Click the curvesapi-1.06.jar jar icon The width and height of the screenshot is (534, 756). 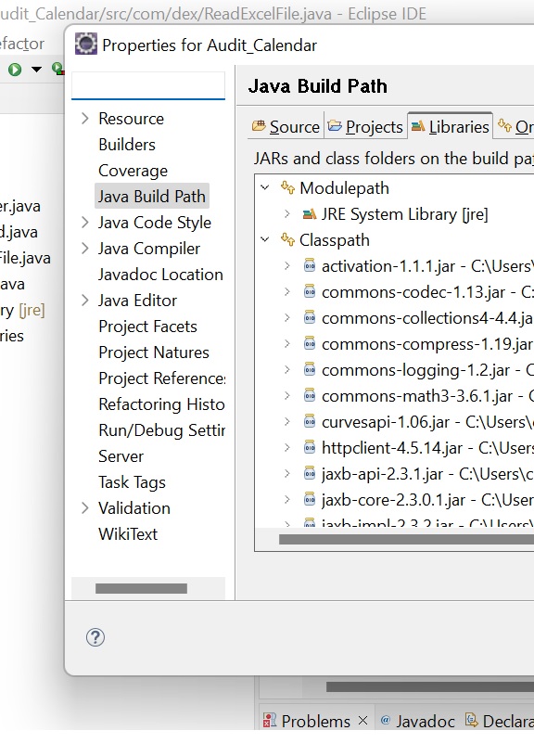pyautogui.click(x=310, y=422)
